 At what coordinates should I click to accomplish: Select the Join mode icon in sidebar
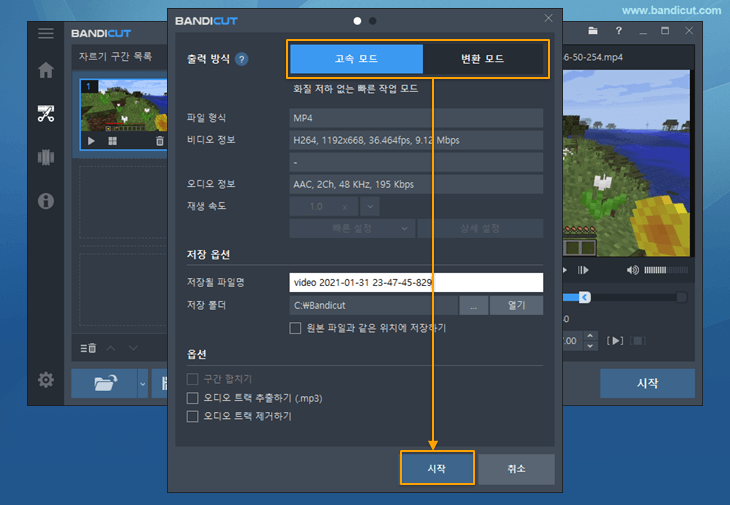point(46,157)
